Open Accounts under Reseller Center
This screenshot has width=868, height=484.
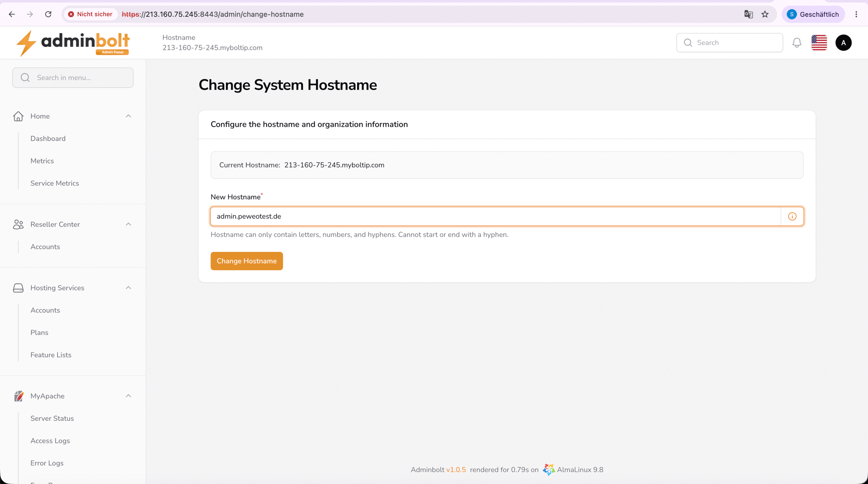[45, 247]
